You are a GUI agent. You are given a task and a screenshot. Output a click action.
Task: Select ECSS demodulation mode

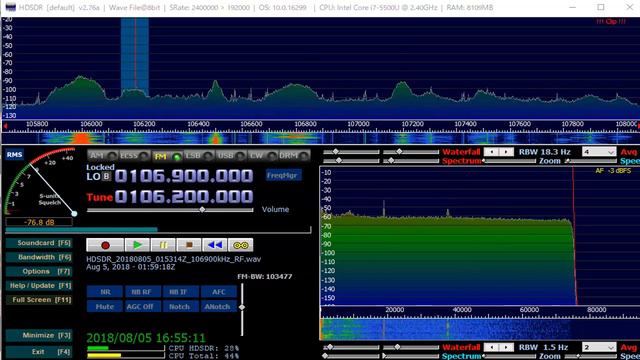pyautogui.click(x=134, y=156)
